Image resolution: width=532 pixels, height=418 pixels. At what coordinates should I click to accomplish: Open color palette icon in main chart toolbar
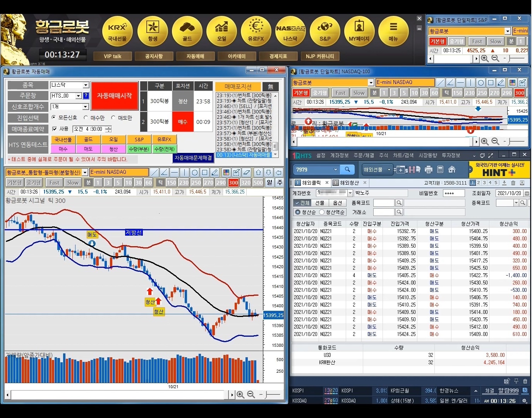(x=226, y=172)
